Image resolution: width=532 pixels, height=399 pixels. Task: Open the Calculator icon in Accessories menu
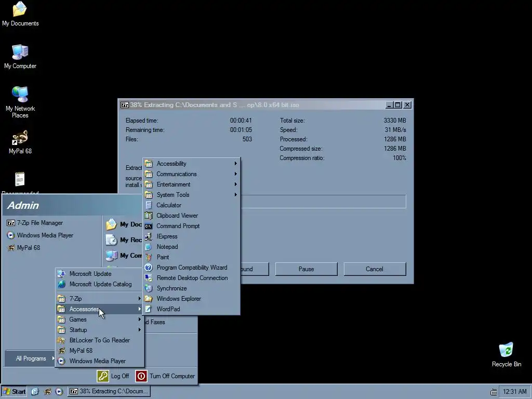(148, 205)
